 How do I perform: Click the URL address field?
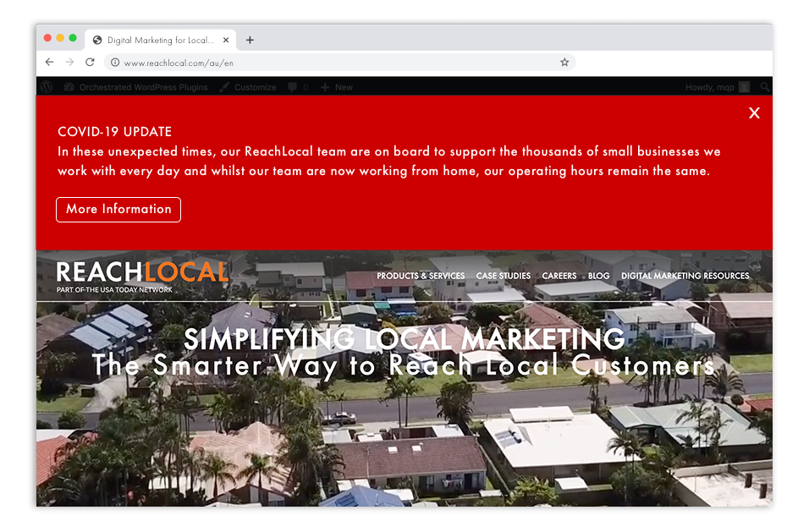340,63
